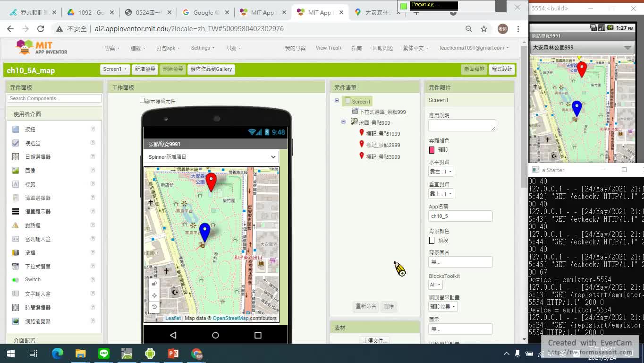Open the Screen1 dropdown button
Image resolution: width=644 pixels, height=363 pixels.
coord(115,69)
